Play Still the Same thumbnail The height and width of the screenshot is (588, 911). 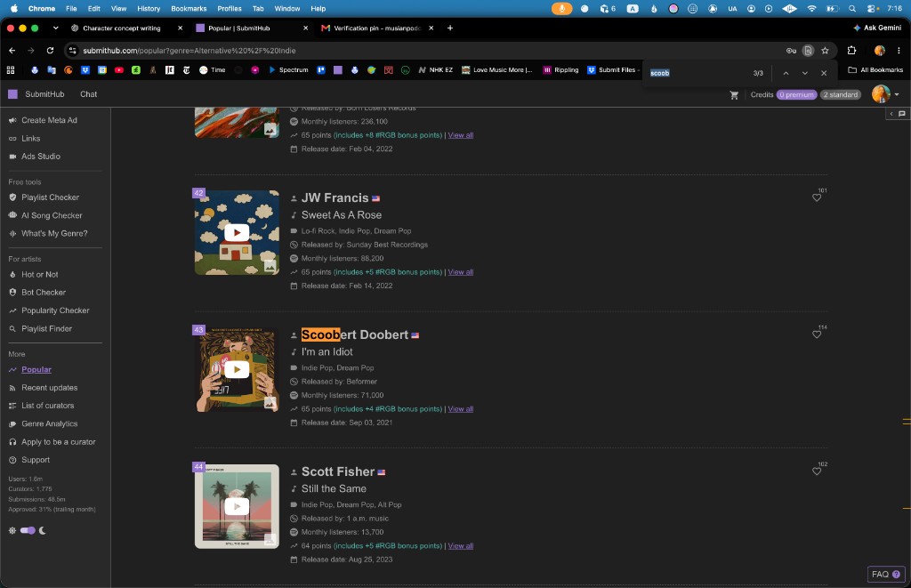[237, 506]
